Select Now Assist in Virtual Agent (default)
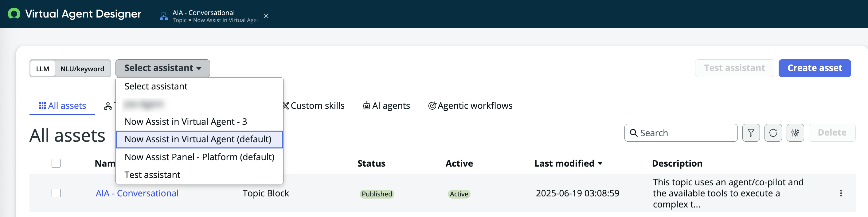Viewport: 868px width, 217px height. (199, 139)
